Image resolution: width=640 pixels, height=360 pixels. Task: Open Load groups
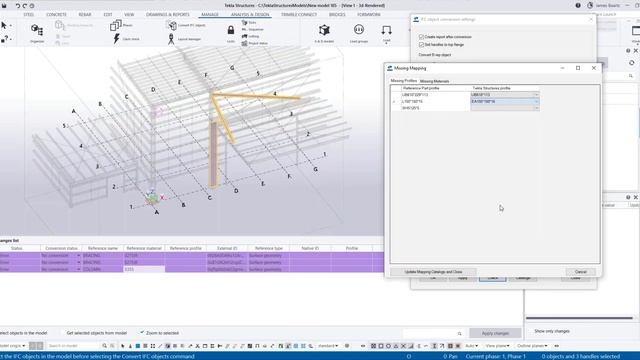[x=359, y=33]
